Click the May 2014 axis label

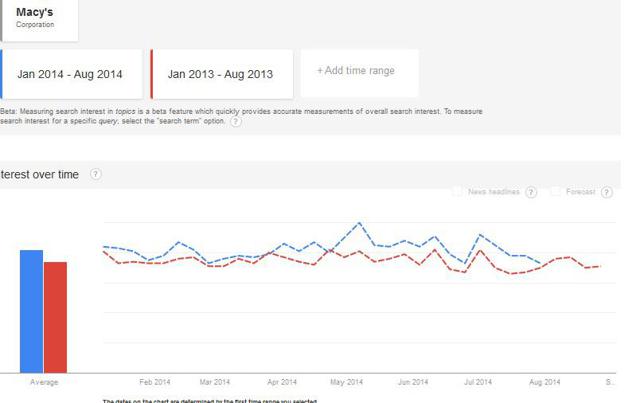(347, 382)
